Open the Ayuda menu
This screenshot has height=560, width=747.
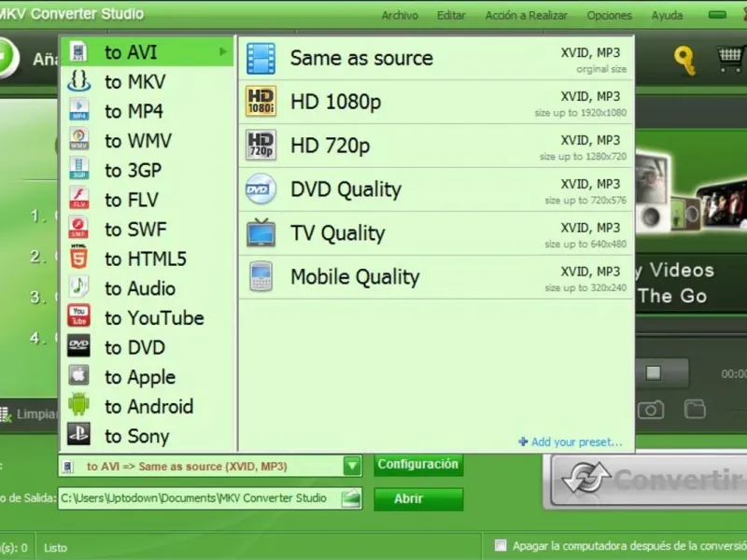(667, 16)
